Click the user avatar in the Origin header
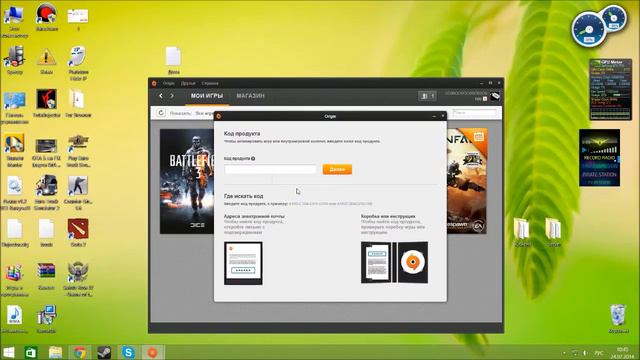640x360 pixels. pos(495,96)
